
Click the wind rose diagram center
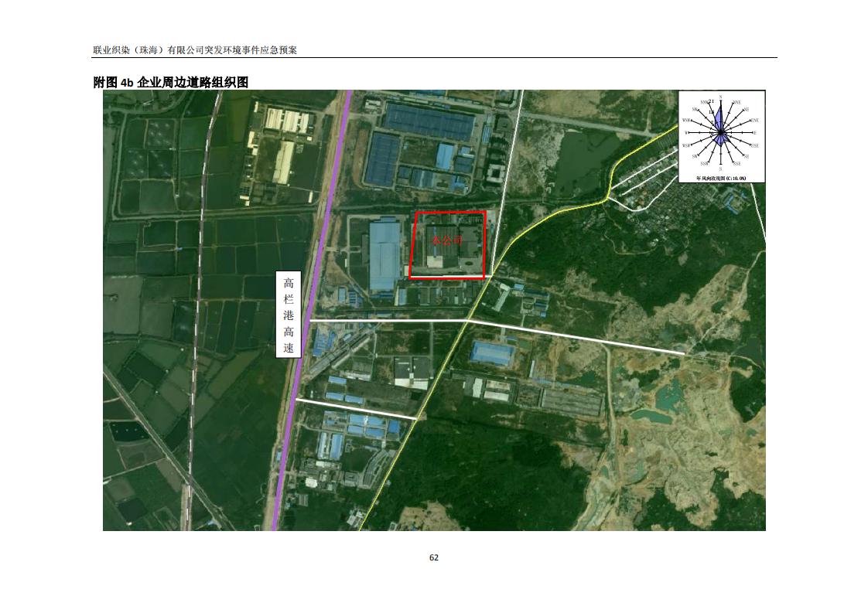[721, 133]
